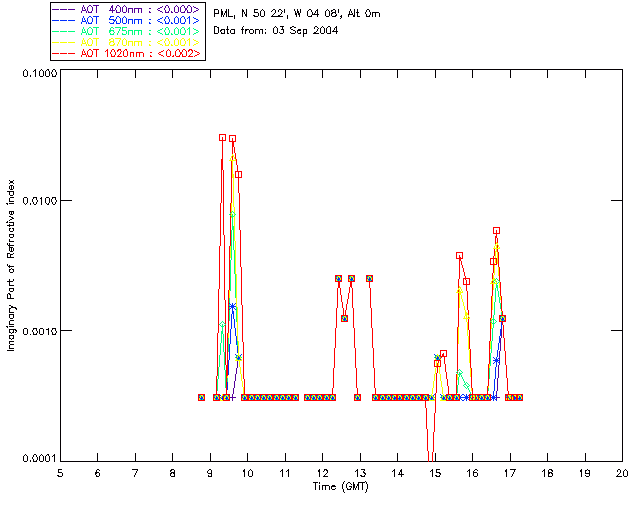Click the red square peak near 15.6 GMT
The height and width of the screenshot is (512, 640).
(459, 256)
